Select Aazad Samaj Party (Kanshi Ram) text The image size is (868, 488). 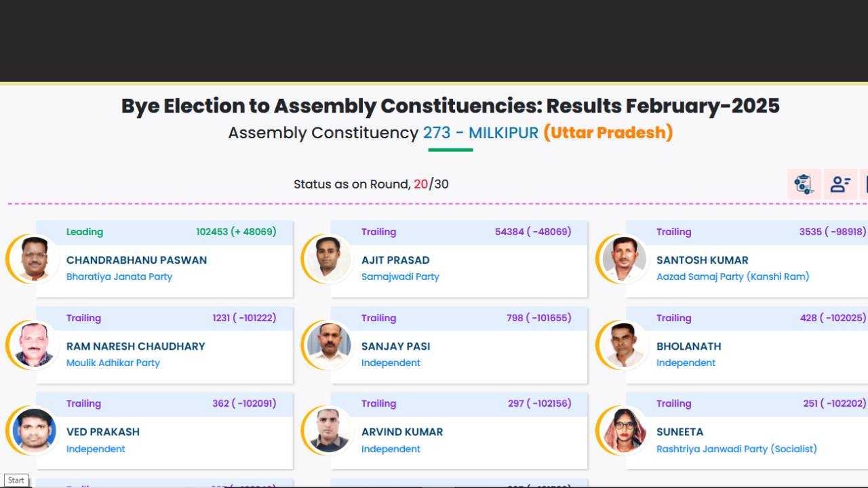click(732, 277)
